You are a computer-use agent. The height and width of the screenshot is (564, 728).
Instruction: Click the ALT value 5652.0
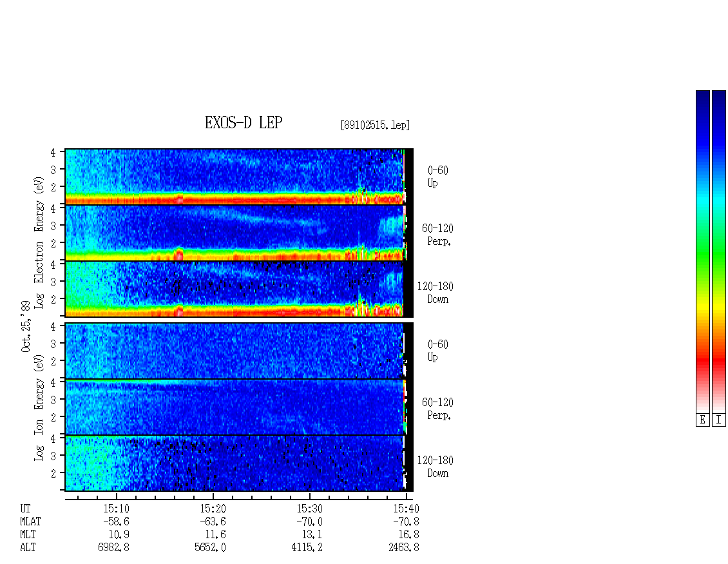coord(210,547)
